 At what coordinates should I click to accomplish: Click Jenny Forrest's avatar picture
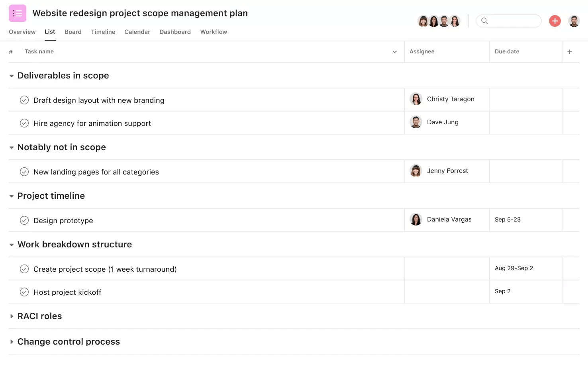[416, 171]
